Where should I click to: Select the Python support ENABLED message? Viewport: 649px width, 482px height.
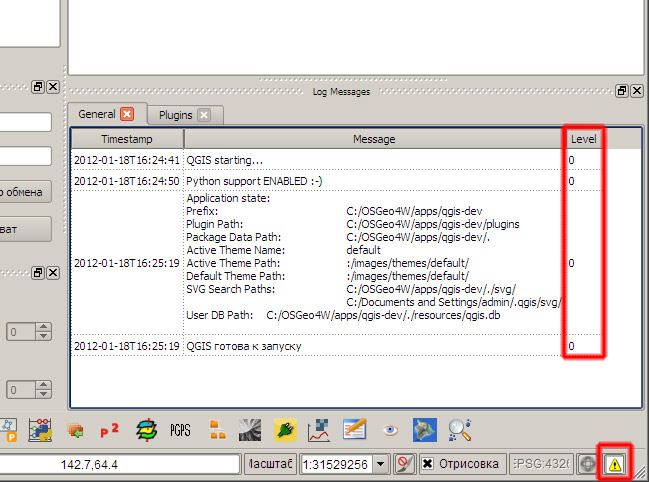coord(254,181)
